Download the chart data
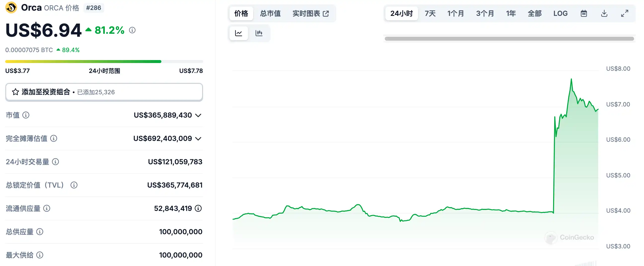The height and width of the screenshot is (266, 644). [x=604, y=13]
